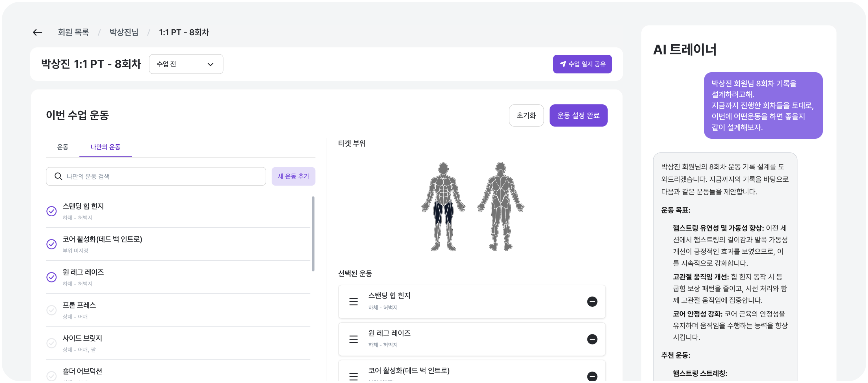This screenshot has width=868, height=383.
Task: Click the front body muscle diagram
Action: coord(443,206)
